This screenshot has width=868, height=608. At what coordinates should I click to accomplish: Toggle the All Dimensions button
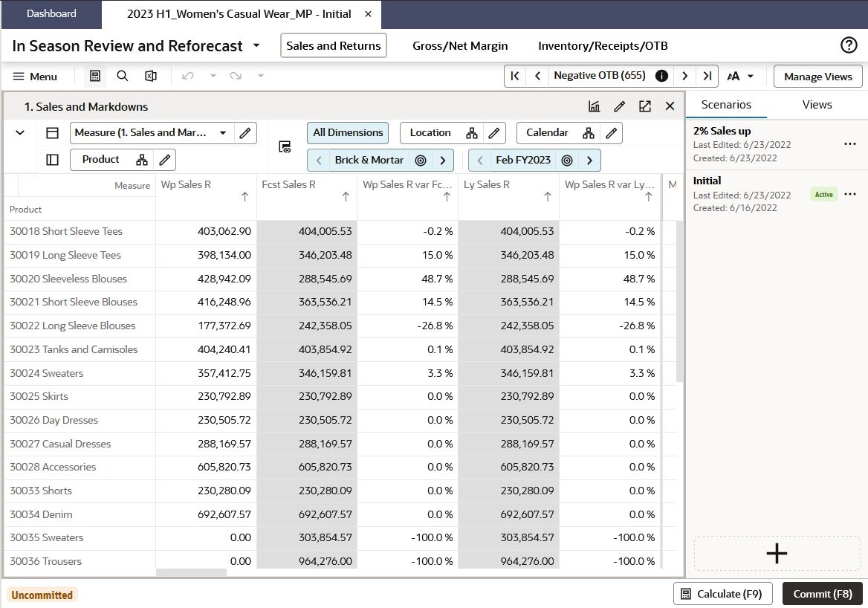pos(348,133)
